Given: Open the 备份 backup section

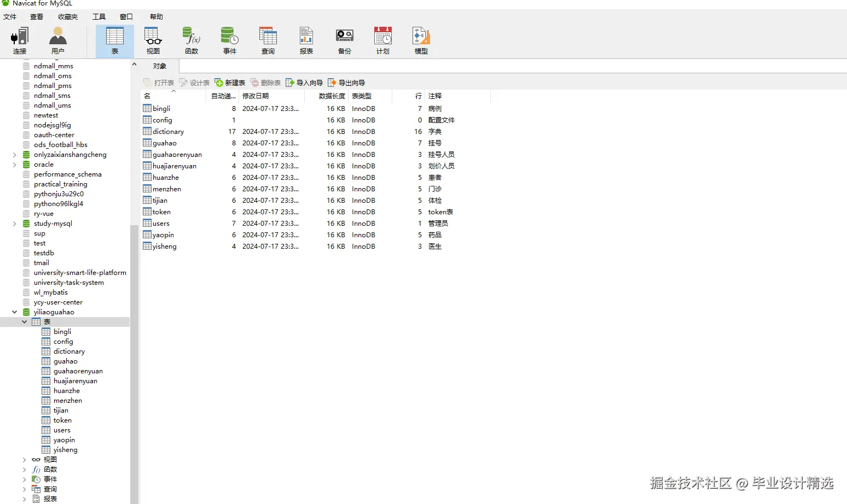Looking at the screenshot, I should click(345, 41).
